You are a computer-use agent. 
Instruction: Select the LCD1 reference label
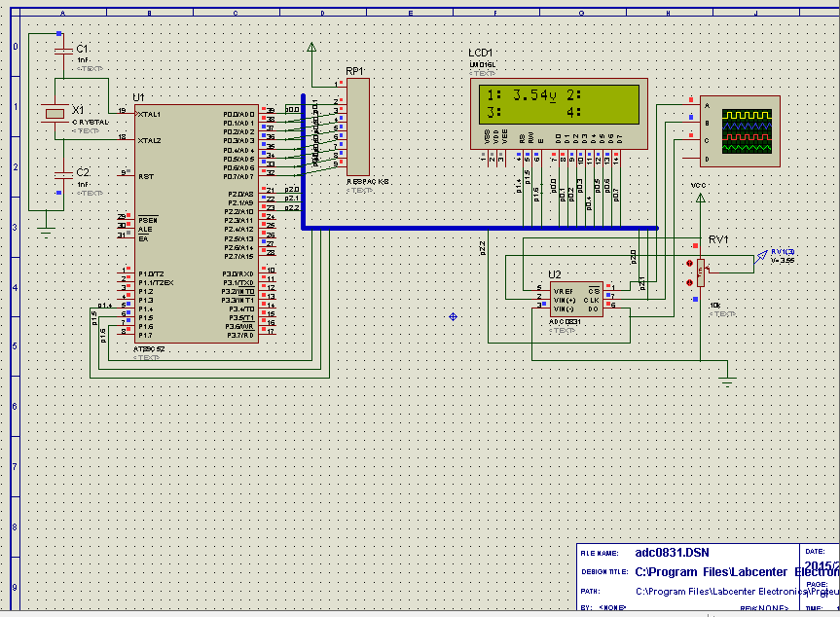click(480, 53)
